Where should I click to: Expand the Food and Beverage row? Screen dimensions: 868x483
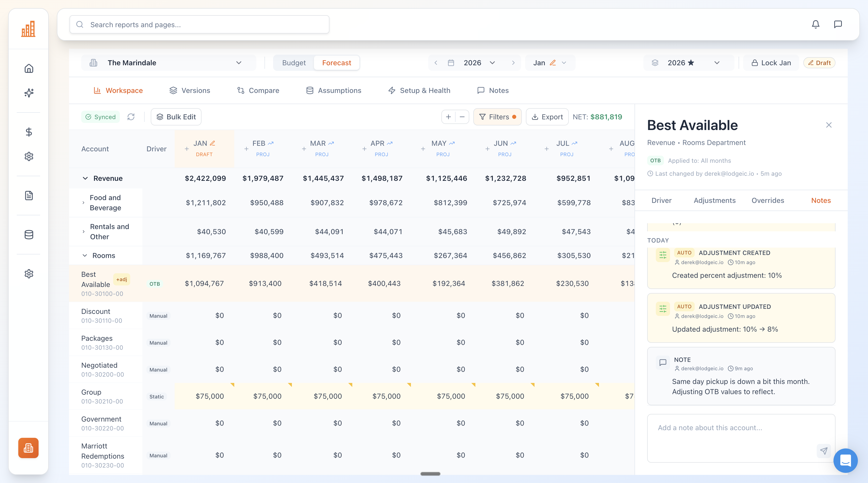pyautogui.click(x=84, y=203)
